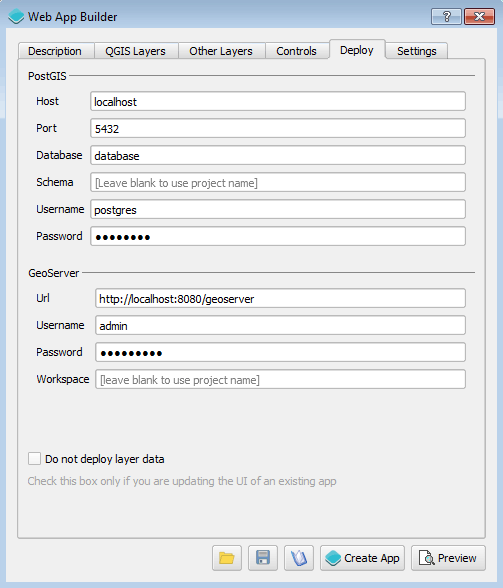Click the PostGIS section heading
Screen dimensions: 503x588
point(47,76)
